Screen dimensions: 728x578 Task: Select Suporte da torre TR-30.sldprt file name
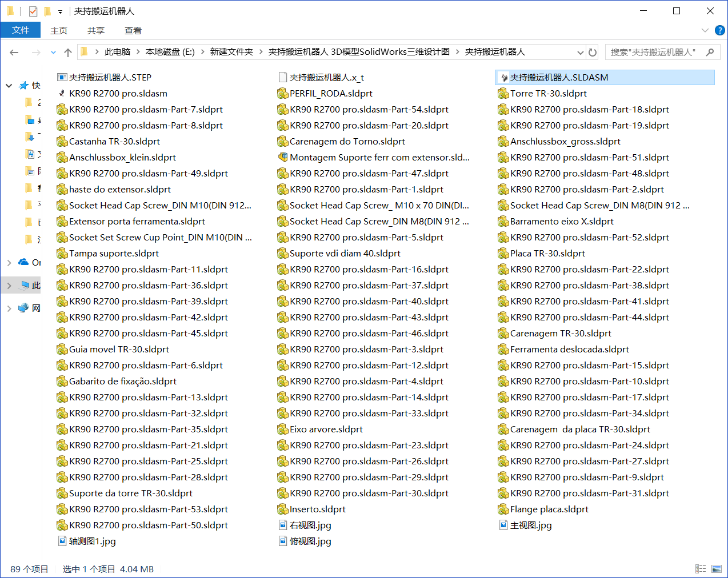pos(131,493)
